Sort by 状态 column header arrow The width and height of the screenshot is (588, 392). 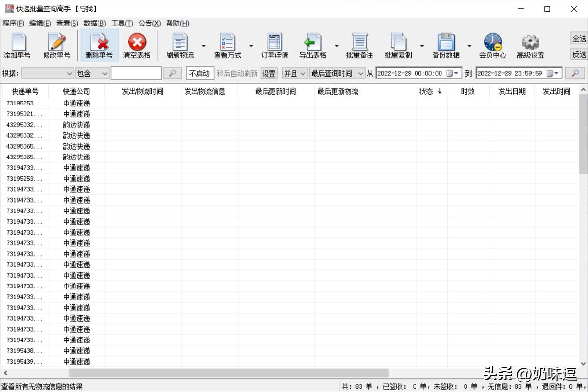pyautogui.click(x=441, y=91)
